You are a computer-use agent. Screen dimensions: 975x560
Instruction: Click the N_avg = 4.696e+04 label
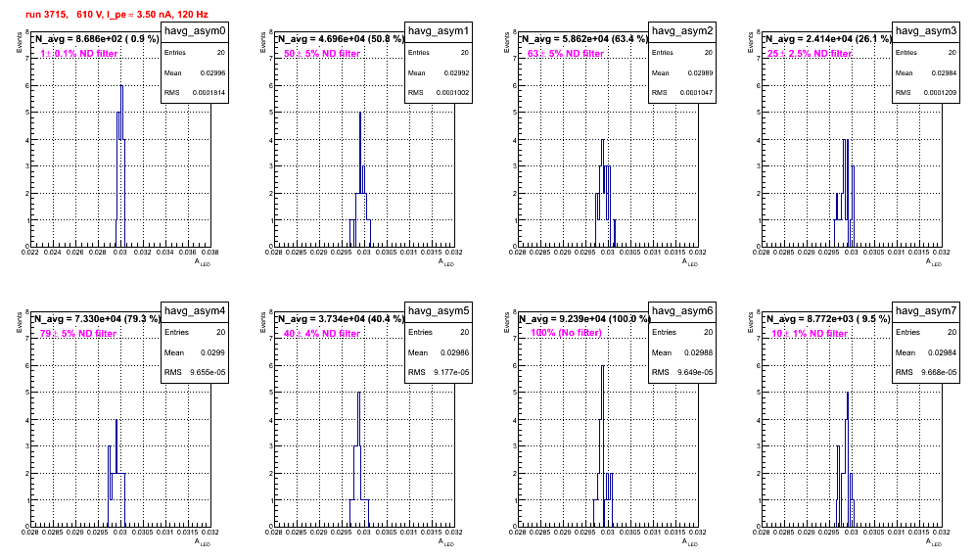pyautogui.click(x=341, y=39)
